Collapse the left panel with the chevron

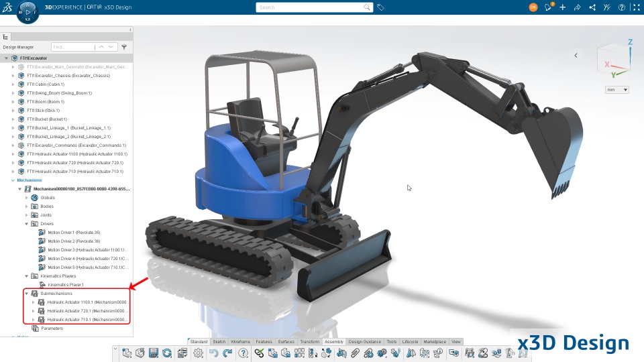click(x=130, y=29)
